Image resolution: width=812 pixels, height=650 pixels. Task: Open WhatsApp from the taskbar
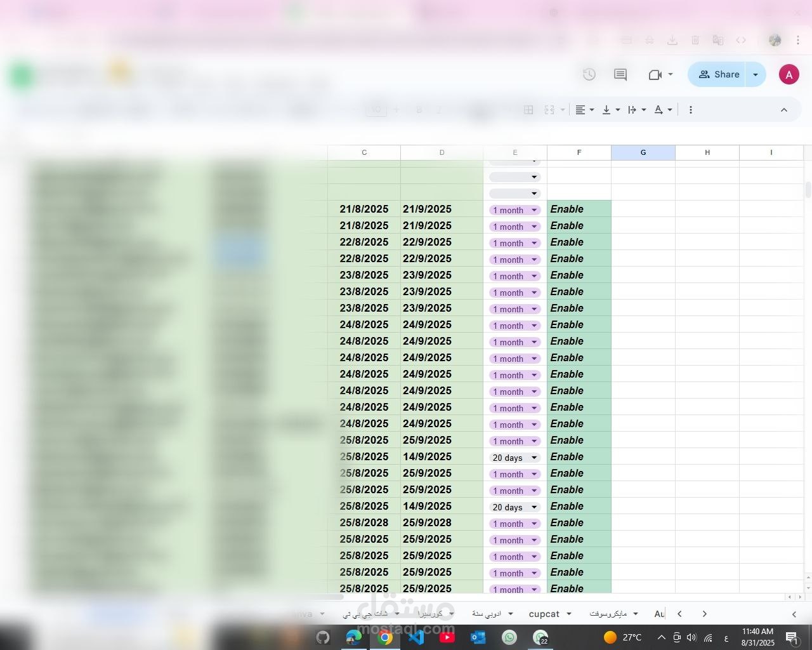click(x=509, y=637)
